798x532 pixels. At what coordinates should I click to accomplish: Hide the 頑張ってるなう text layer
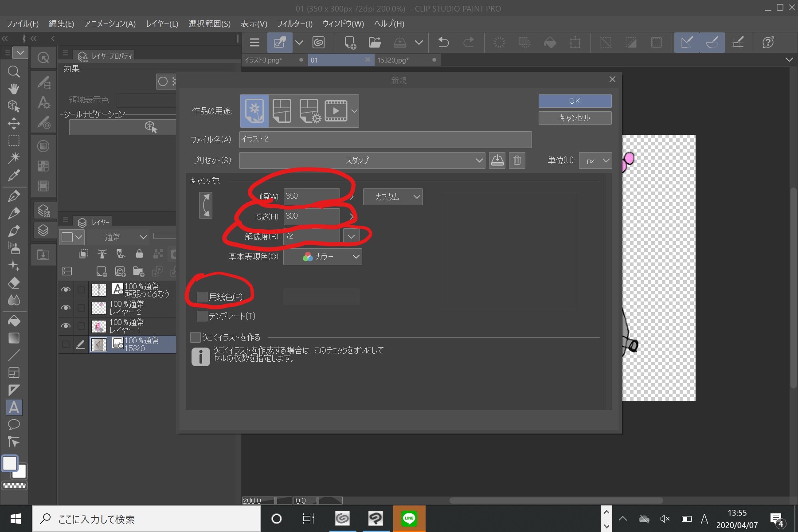(x=66, y=290)
